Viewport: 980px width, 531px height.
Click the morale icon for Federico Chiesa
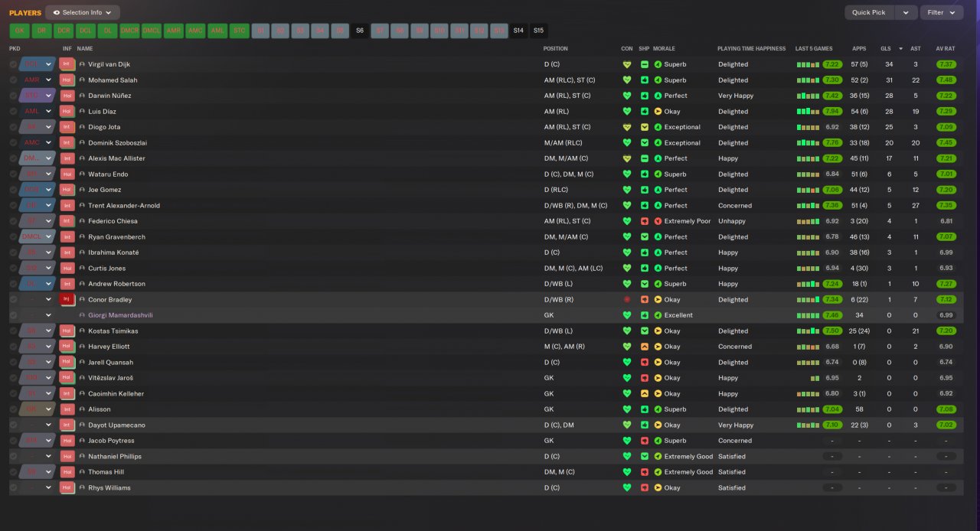click(658, 221)
